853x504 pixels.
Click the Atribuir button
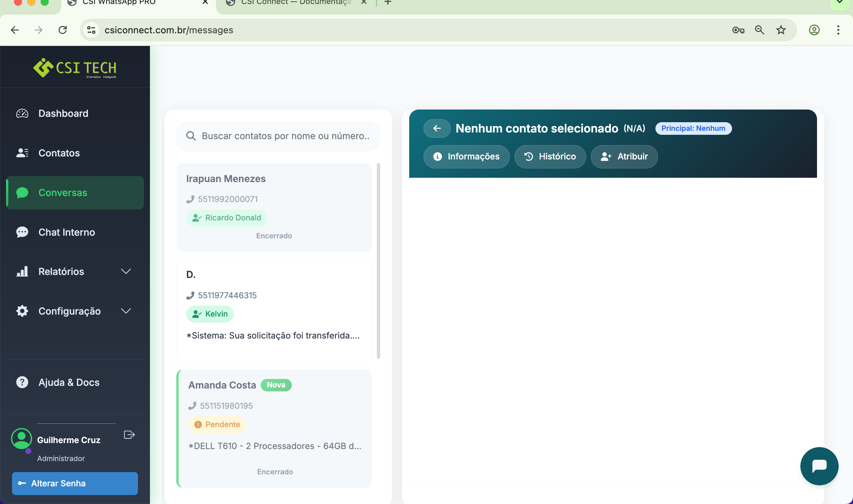click(624, 156)
